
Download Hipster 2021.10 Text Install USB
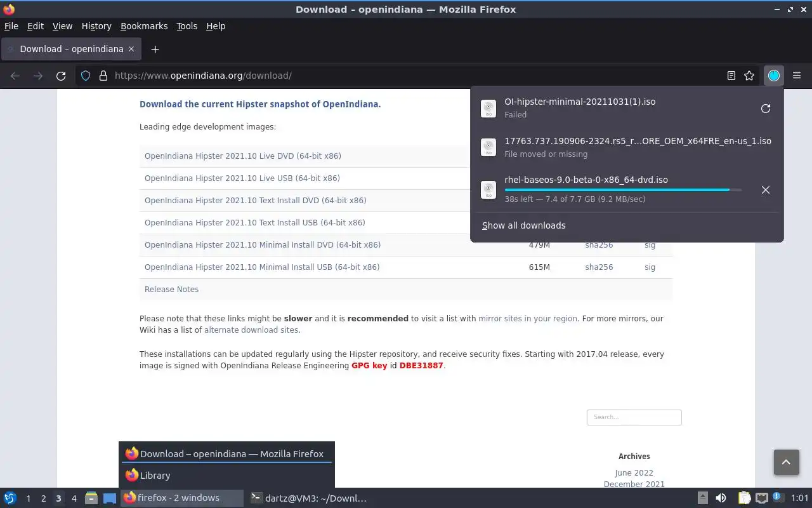254,223
